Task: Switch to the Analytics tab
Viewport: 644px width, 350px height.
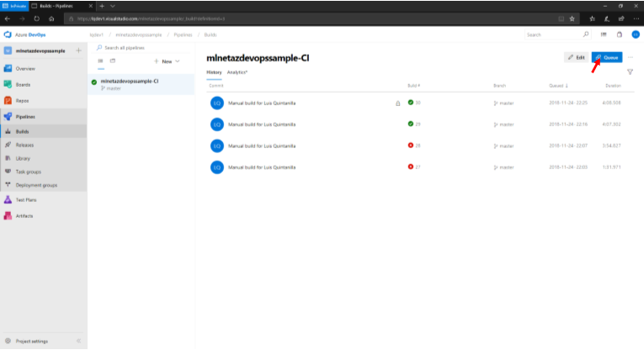Action: [x=237, y=72]
